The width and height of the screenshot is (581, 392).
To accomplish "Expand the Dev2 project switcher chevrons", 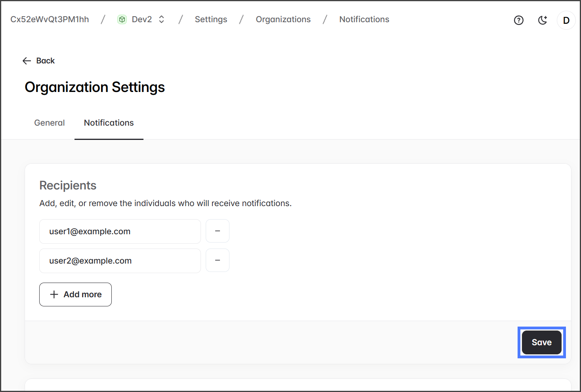I will pos(161,19).
